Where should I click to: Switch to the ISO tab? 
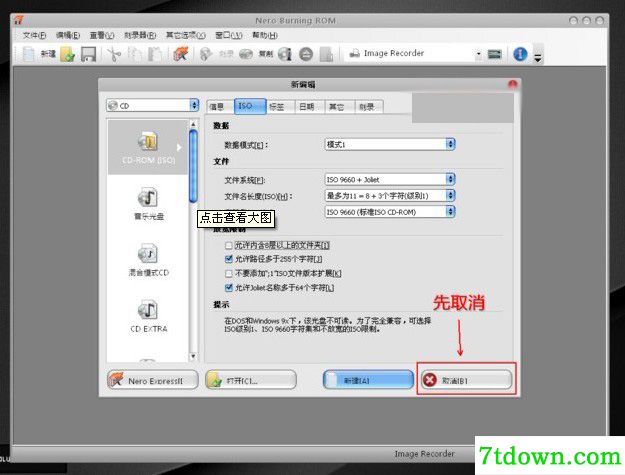(250, 106)
